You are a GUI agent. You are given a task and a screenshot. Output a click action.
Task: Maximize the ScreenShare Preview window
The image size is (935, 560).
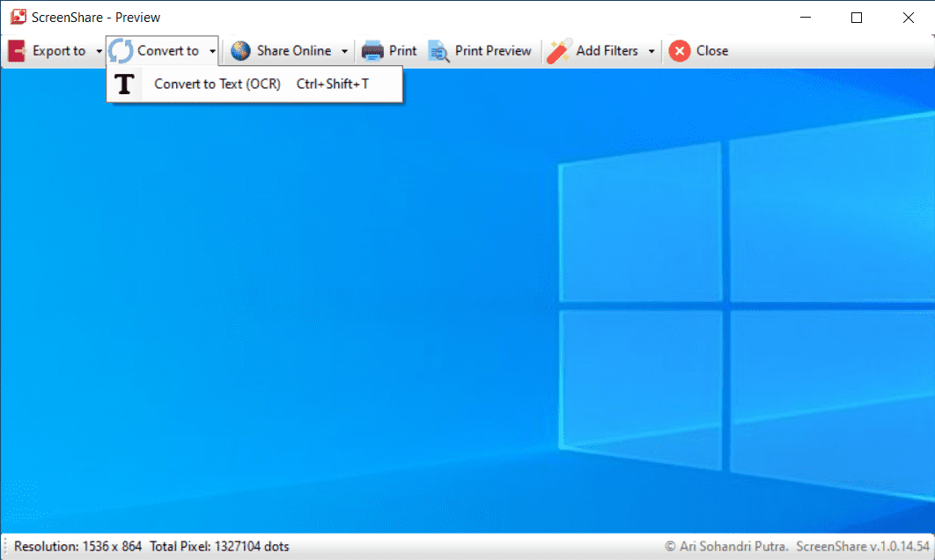pyautogui.click(x=857, y=18)
